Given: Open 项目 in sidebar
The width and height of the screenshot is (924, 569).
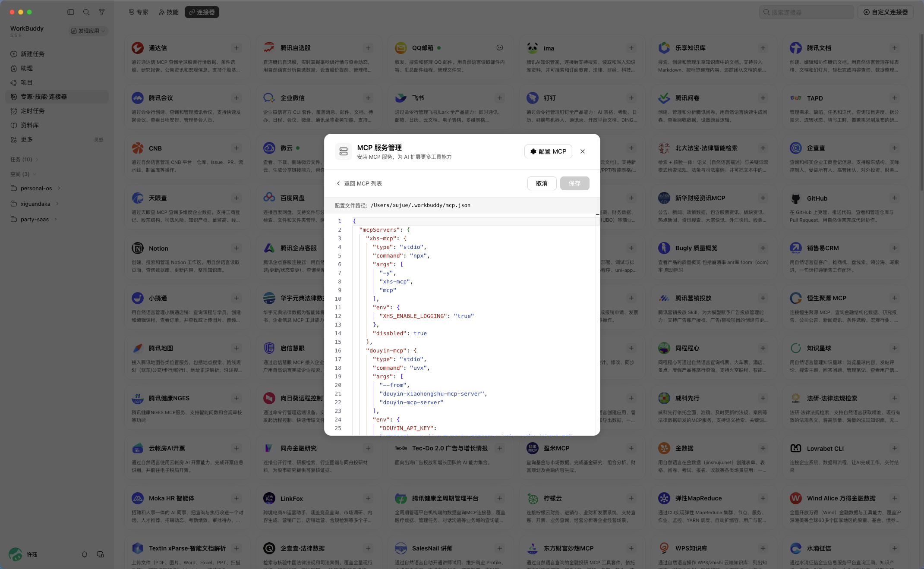Looking at the screenshot, I should coord(57,82).
